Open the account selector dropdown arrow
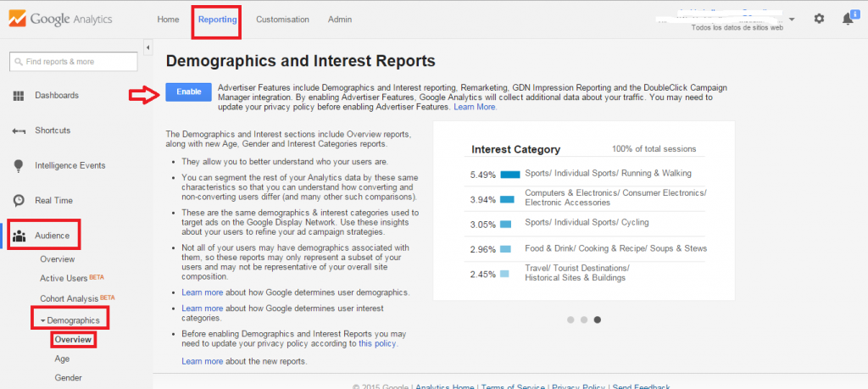The height and width of the screenshot is (389, 868). pos(792,19)
